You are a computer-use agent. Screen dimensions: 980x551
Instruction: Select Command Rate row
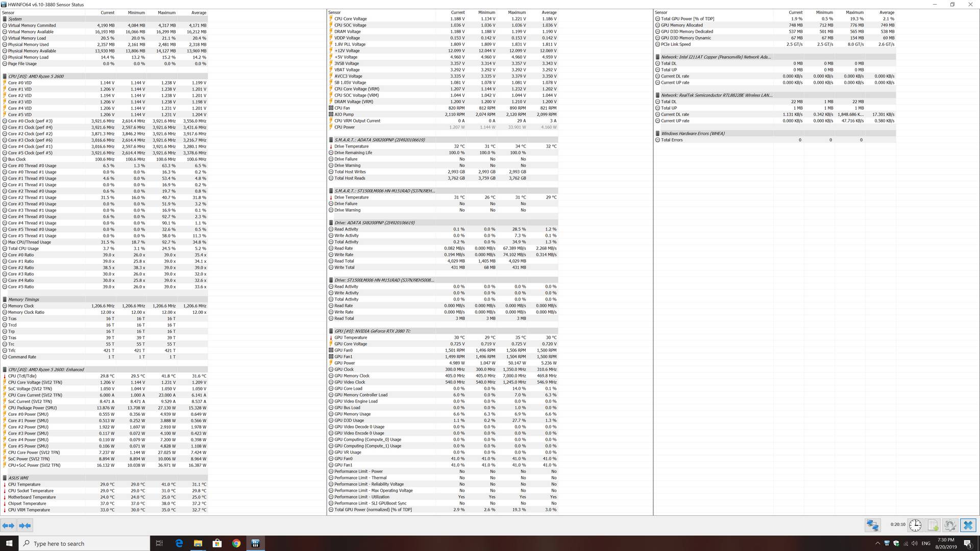click(105, 357)
